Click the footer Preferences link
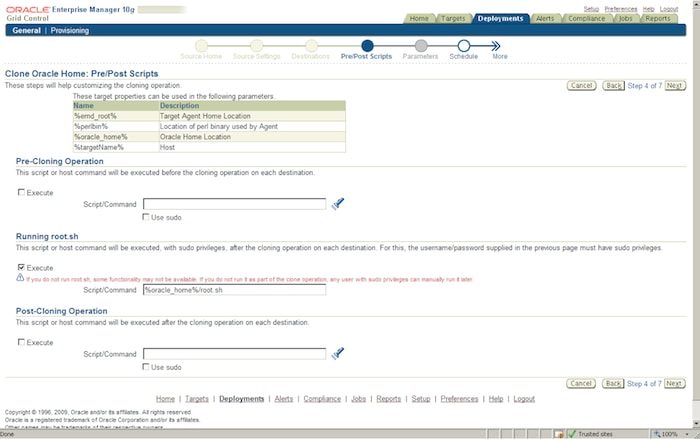This screenshot has height=439, width=700. click(x=459, y=399)
